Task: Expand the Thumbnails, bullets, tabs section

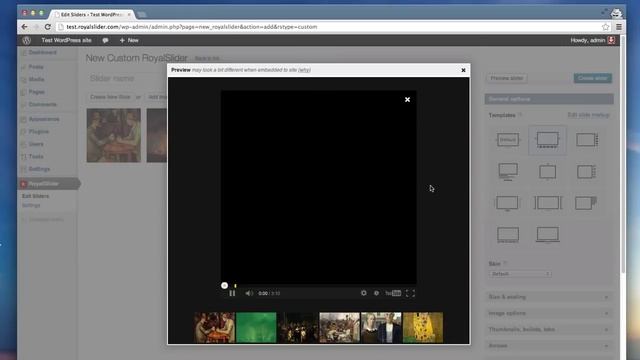Action: (549, 329)
